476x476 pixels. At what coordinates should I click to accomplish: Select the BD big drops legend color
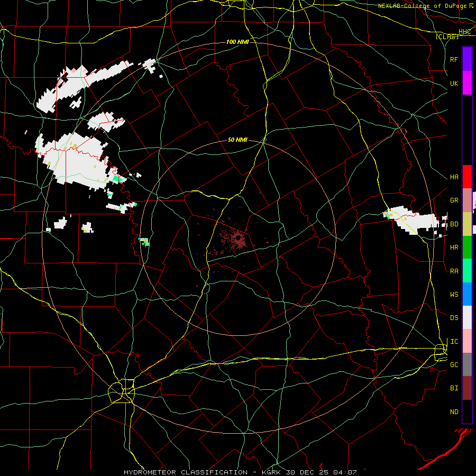tap(467, 224)
